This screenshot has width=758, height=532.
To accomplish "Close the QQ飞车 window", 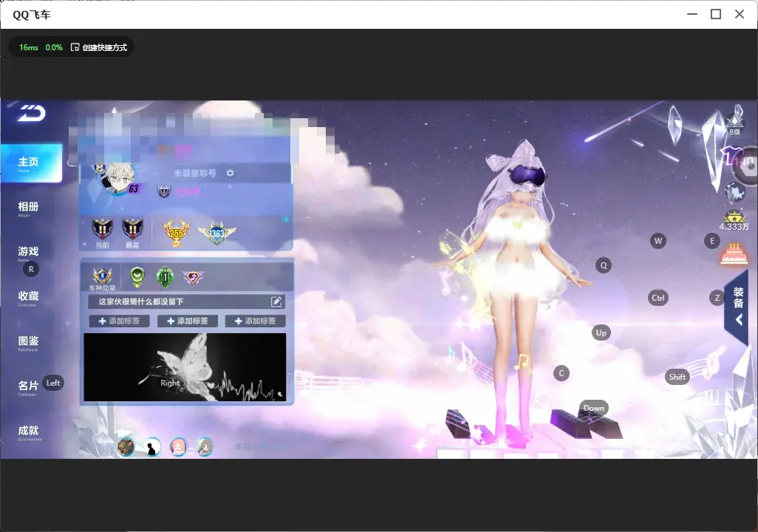I will pyautogui.click(x=740, y=15).
